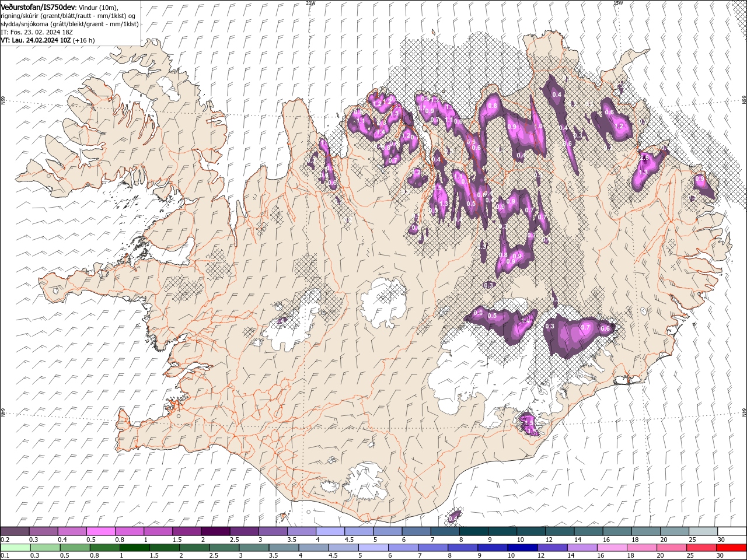This screenshot has height=560, width=747.
Task: Click the 1.4 value on the western glacier
Action: point(280,321)
